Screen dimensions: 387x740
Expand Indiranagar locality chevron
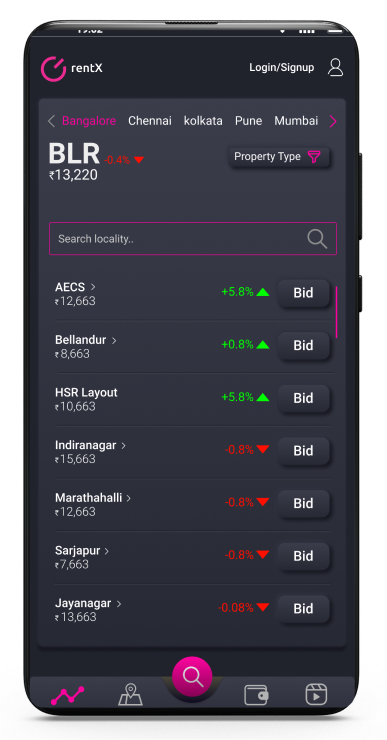point(124,445)
